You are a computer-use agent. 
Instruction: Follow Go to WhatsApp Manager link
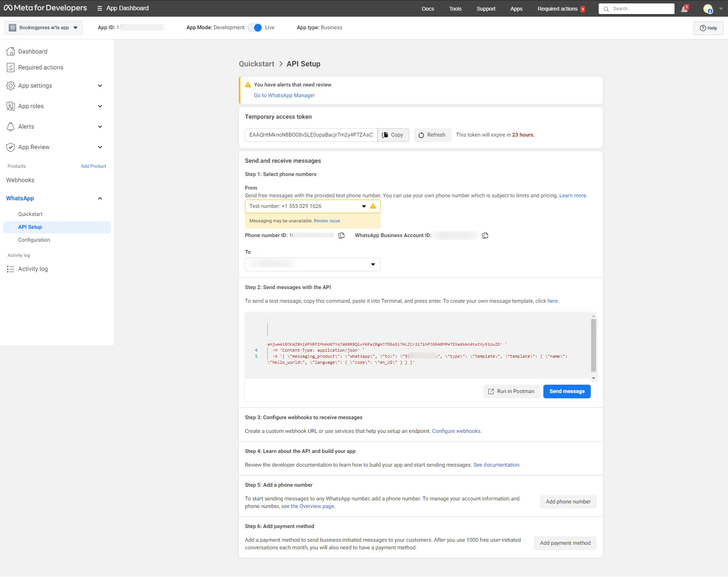(284, 96)
